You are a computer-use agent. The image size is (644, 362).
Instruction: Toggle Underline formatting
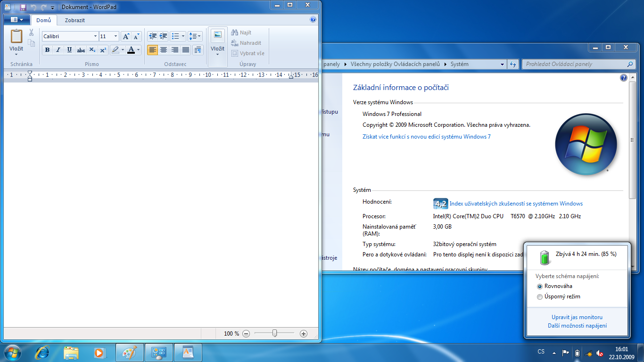click(70, 50)
